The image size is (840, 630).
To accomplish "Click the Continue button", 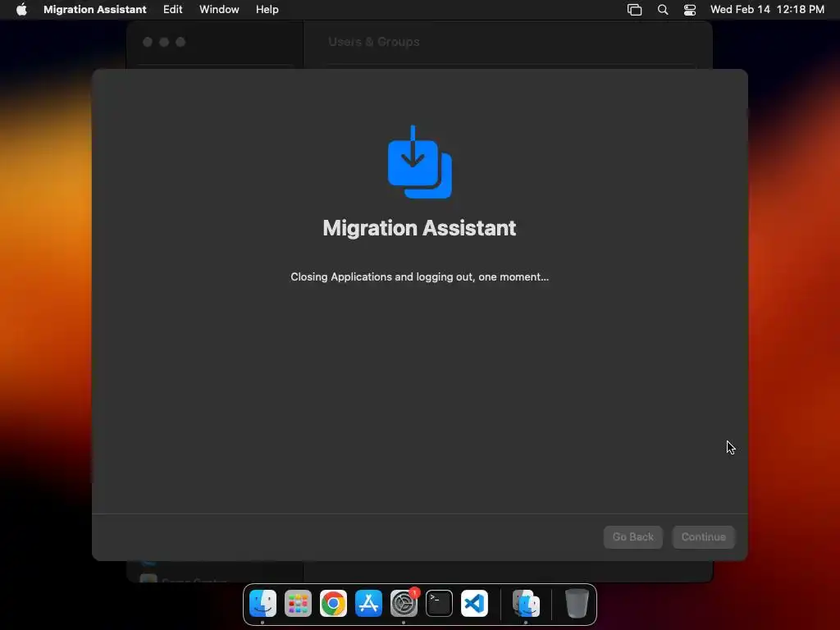I will 703,536.
